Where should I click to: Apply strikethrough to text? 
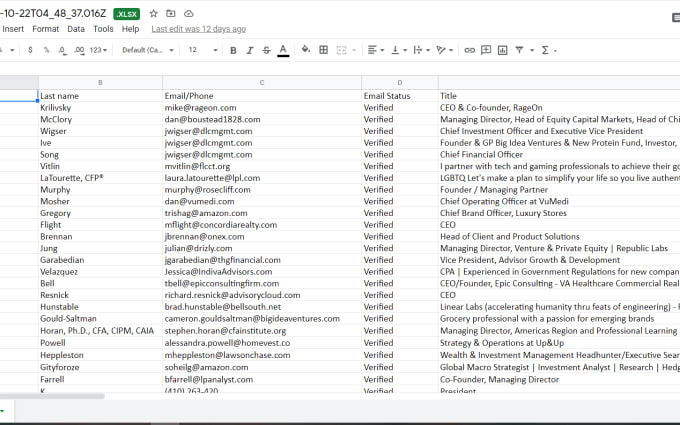pyautogui.click(x=266, y=50)
